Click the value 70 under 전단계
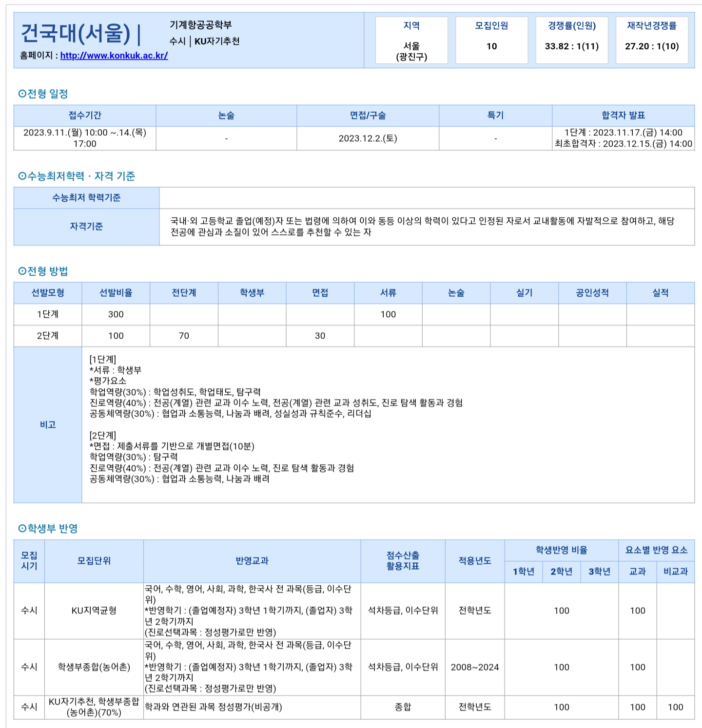Screen dimensions: 702x728 pyautogui.click(x=184, y=336)
